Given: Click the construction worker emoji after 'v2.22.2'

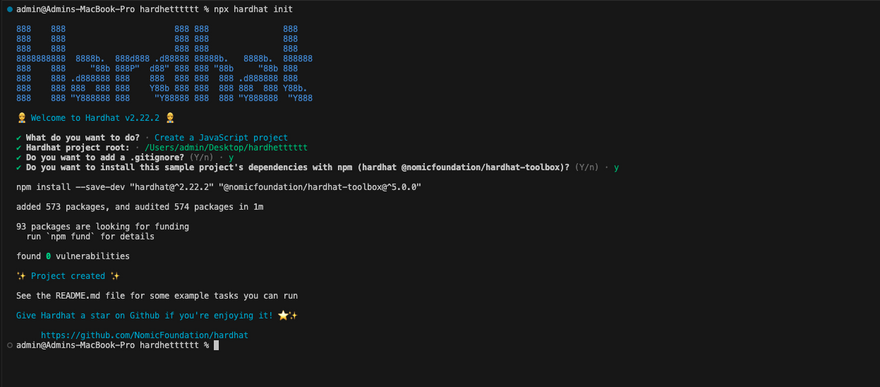Looking at the screenshot, I should point(171,118).
